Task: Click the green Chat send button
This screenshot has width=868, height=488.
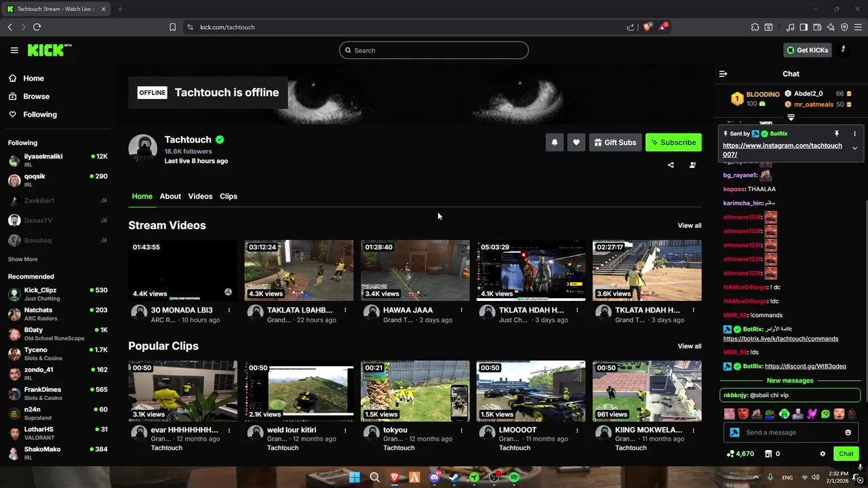Action: click(846, 454)
